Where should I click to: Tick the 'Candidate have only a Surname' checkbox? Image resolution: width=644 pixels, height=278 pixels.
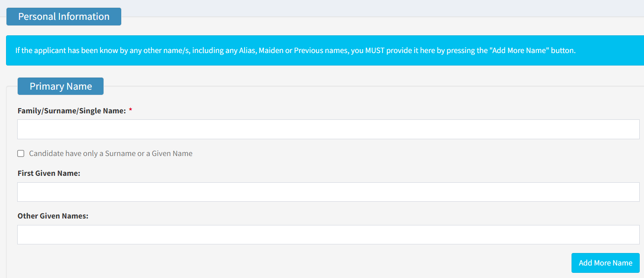point(21,153)
